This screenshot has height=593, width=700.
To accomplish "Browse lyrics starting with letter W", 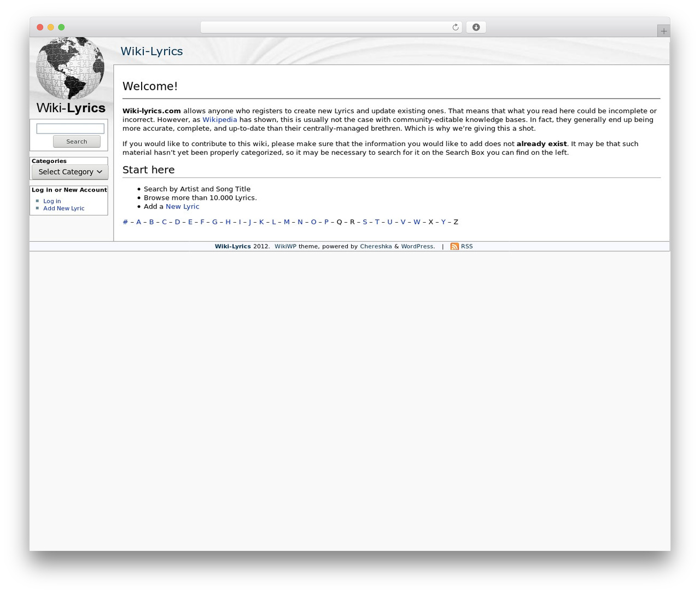I will point(417,222).
